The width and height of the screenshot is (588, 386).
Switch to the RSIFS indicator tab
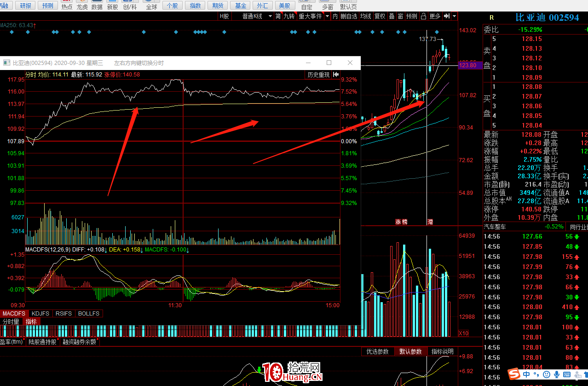pyautogui.click(x=63, y=314)
